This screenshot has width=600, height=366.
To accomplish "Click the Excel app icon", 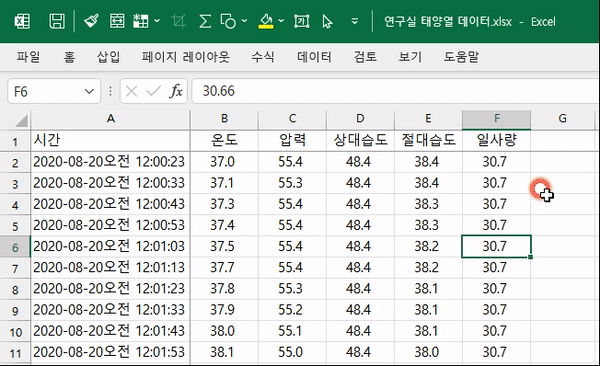I will pyautogui.click(x=22, y=21).
